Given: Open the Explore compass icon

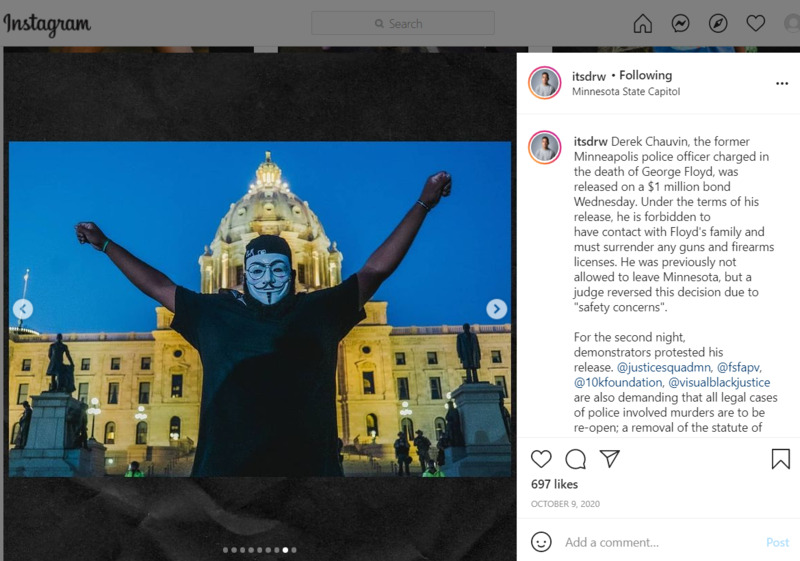Looking at the screenshot, I should coord(718,23).
